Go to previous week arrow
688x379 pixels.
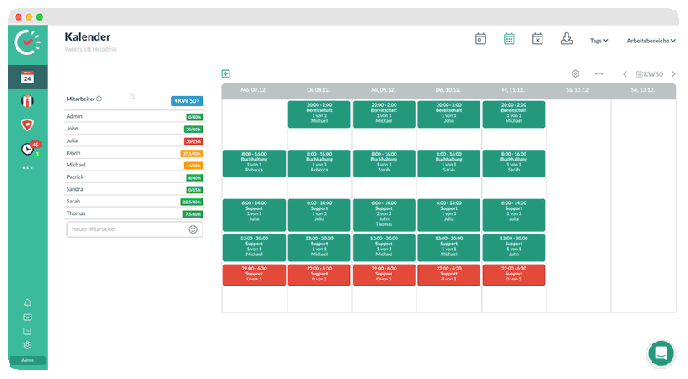tap(625, 74)
